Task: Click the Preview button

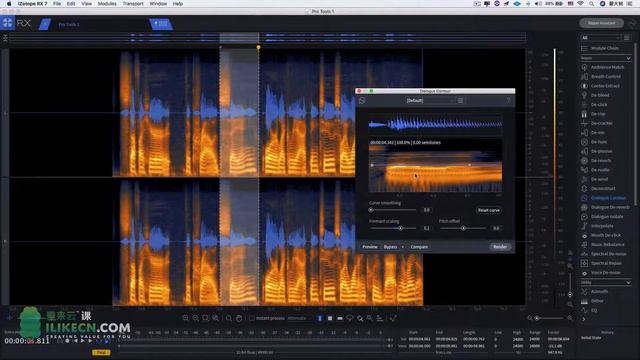Action: tap(369, 247)
